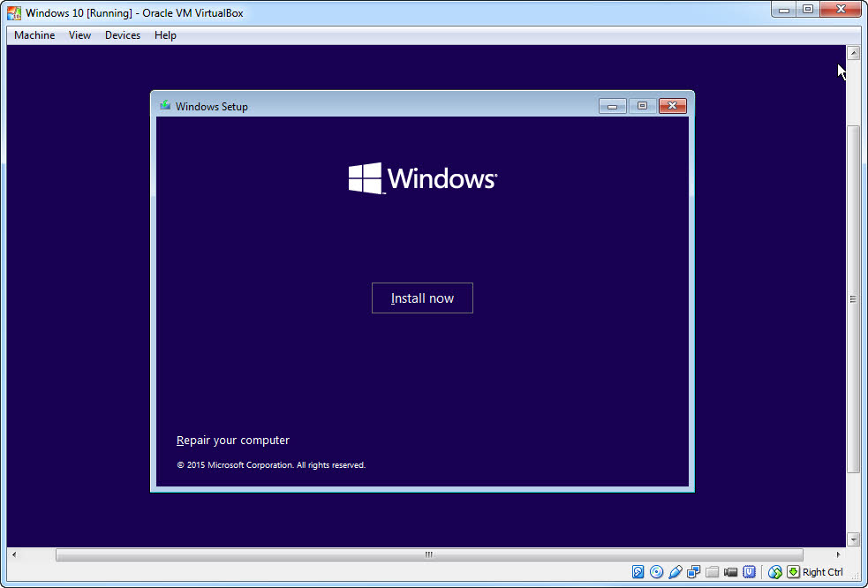Click the virtualization features chip indicator

(749, 572)
